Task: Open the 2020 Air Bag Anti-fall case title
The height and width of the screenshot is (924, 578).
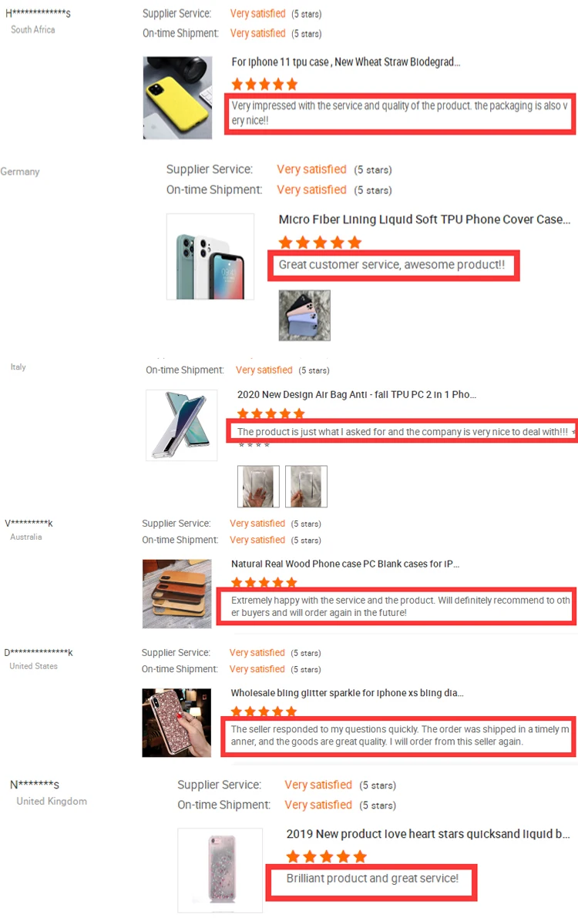Action: [x=357, y=394]
